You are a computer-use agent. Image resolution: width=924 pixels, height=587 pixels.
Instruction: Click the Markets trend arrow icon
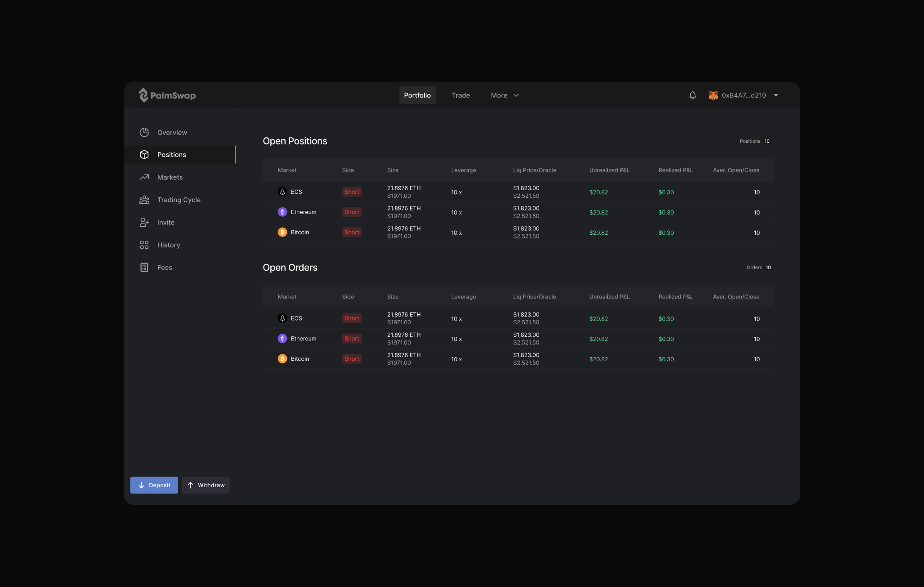tap(144, 177)
